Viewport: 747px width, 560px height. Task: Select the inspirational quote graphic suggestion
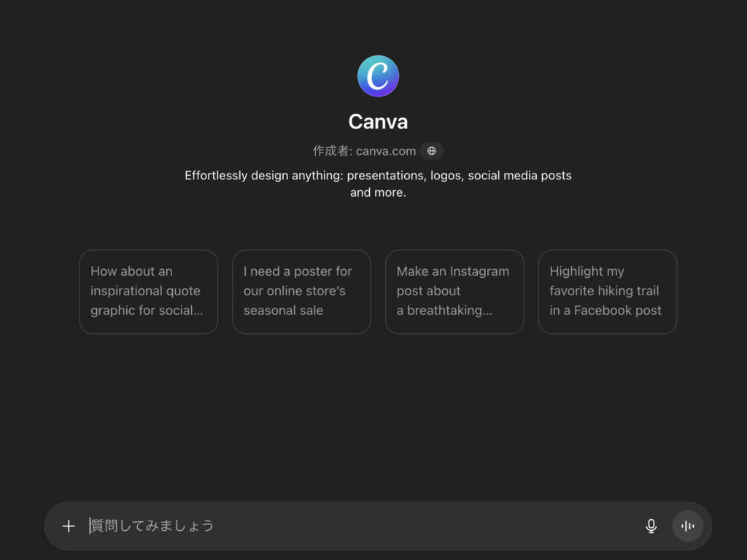[149, 292]
